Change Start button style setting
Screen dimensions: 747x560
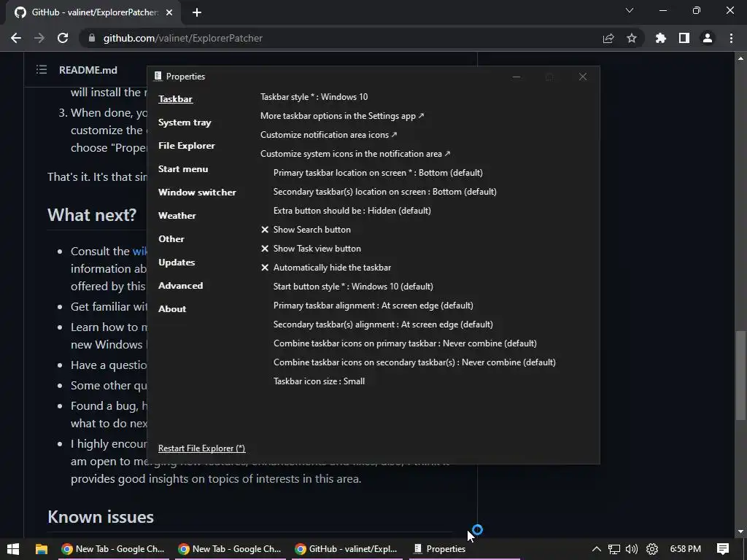pos(353,287)
